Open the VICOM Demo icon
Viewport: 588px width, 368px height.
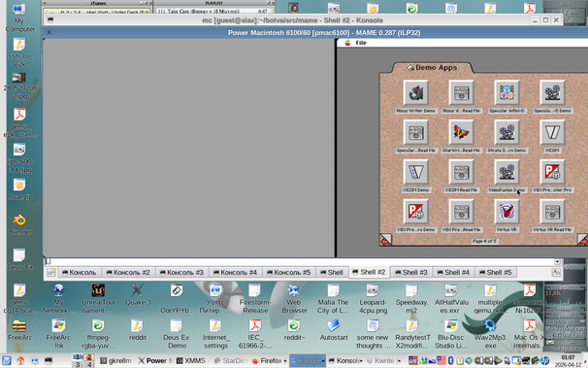(x=415, y=172)
